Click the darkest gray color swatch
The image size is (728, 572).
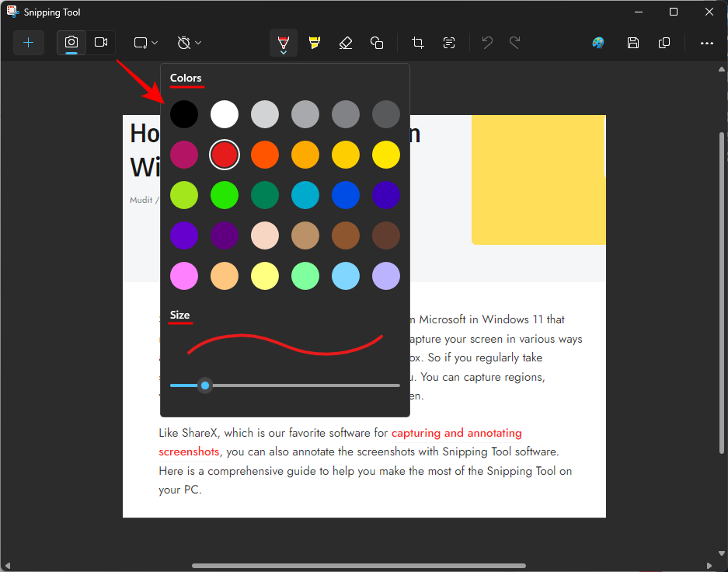click(386, 114)
